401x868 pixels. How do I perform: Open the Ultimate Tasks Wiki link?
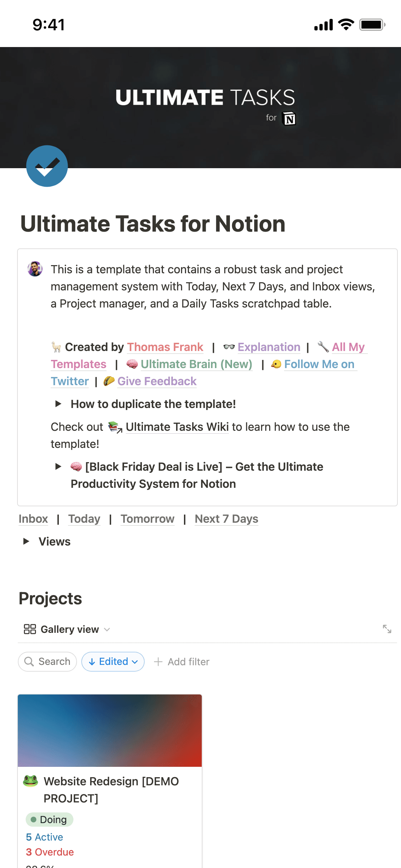coord(177,427)
